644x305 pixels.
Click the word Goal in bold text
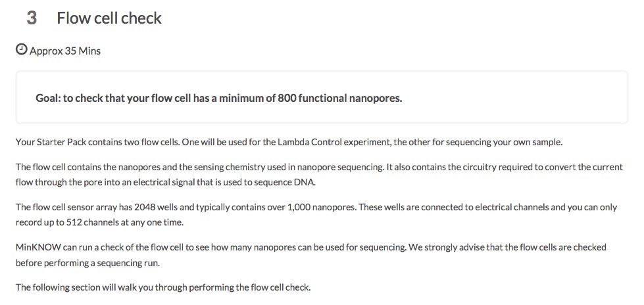47,98
